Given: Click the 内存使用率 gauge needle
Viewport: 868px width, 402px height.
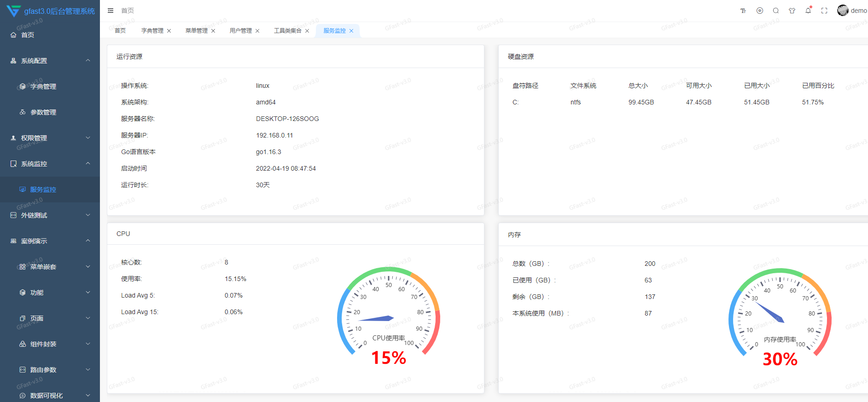Looking at the screenshot, I should tap(769, 312).
